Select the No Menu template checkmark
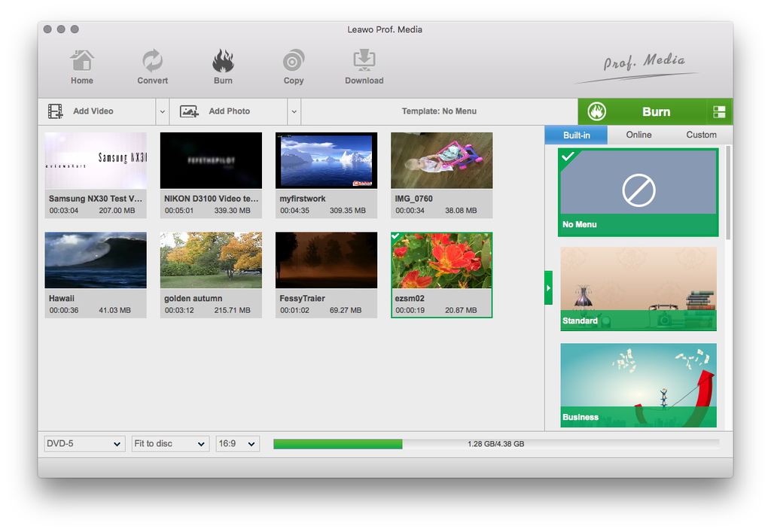771x532 pixels. click(x=568, y=157)
